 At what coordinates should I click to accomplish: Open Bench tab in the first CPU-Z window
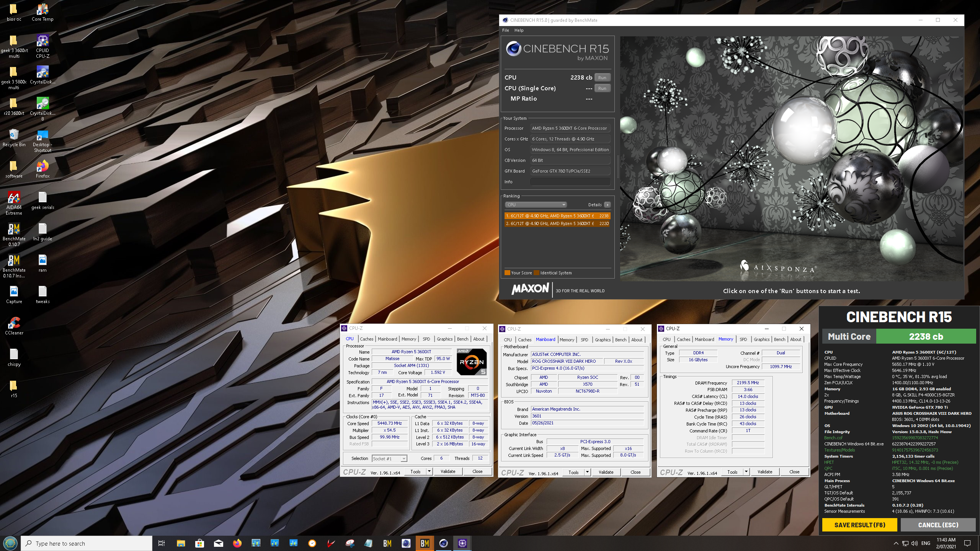click(x=462, y=339)
